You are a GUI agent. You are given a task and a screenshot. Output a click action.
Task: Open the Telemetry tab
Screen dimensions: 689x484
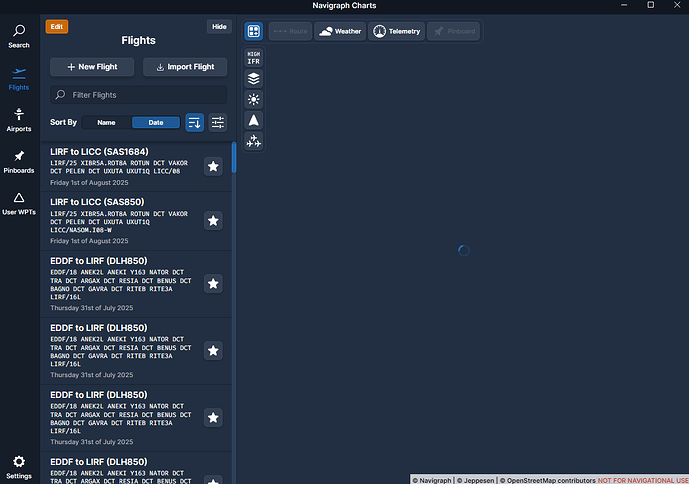click(396, 31)
